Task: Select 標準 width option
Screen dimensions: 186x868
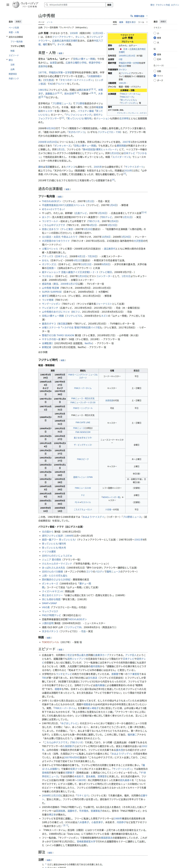Action: (155, 54)
